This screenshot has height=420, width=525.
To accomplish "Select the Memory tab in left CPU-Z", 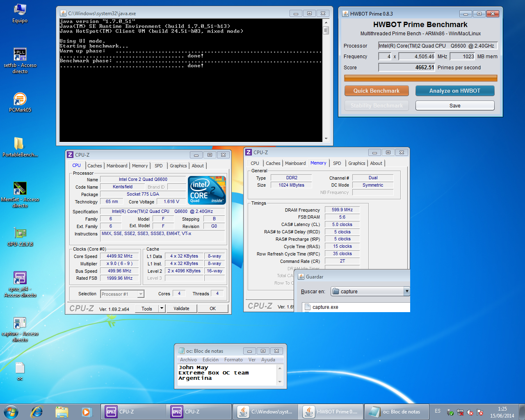I will 140,166.
